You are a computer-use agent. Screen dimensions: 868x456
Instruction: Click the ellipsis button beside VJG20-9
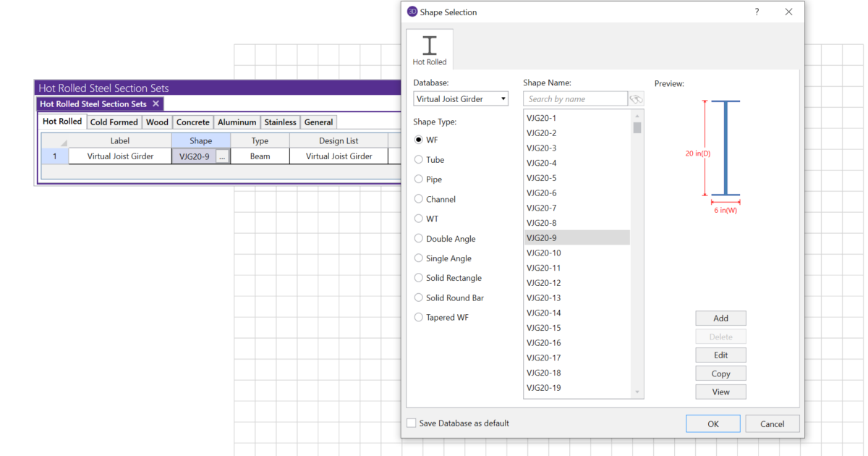click(222, 156)
